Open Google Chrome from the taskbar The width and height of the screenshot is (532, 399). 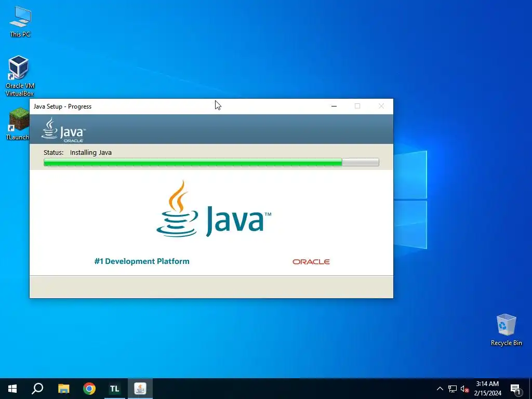[89, 389]
